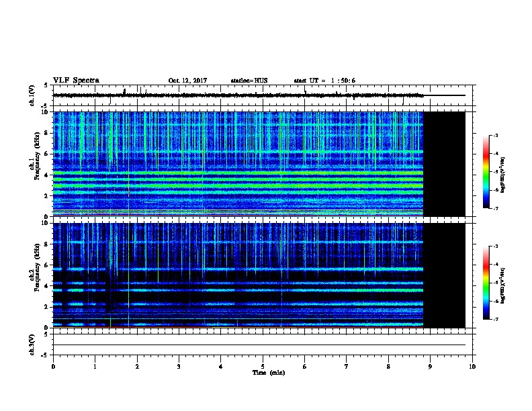532x411 pixels.
Task: Click the black no-data block in ch.2 spectrogram
Action: [x=444, y=275]
